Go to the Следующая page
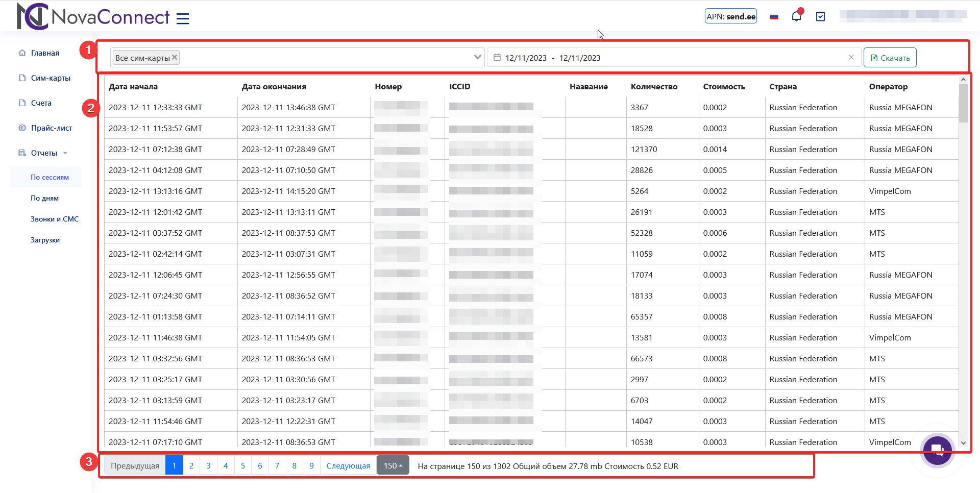 (x=348, y=465)
